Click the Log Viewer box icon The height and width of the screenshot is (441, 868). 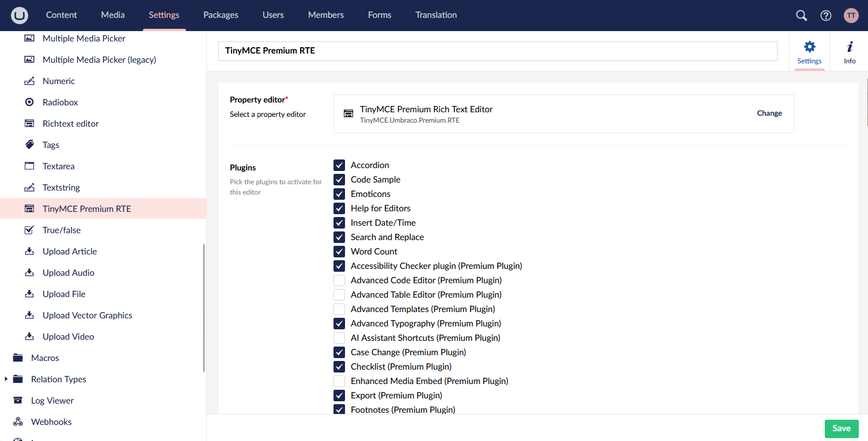tap(18, 401)
